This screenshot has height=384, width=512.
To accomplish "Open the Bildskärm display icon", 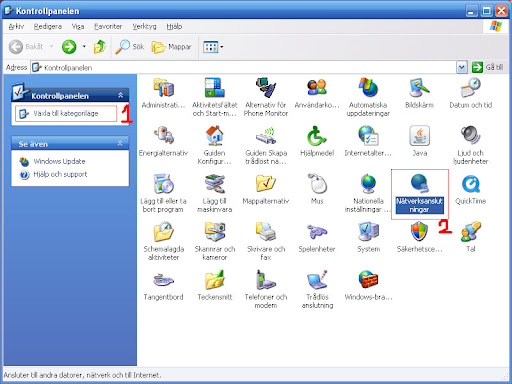I will 419,93.
